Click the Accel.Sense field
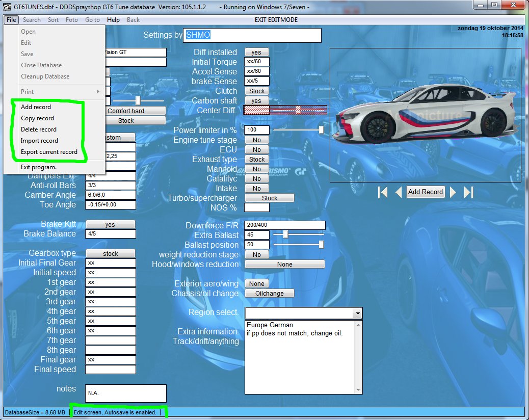The width and height of the screenshot is (529, 420). [256, 71]
